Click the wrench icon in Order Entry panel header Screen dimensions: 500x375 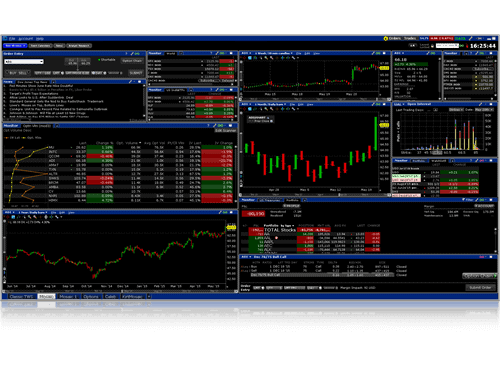[x=132, y=54]
